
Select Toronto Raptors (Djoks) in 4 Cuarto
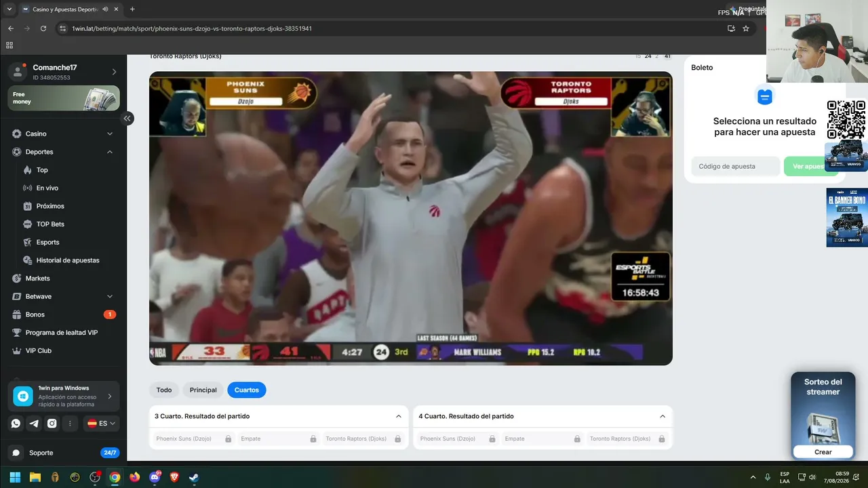pos(627,439)
